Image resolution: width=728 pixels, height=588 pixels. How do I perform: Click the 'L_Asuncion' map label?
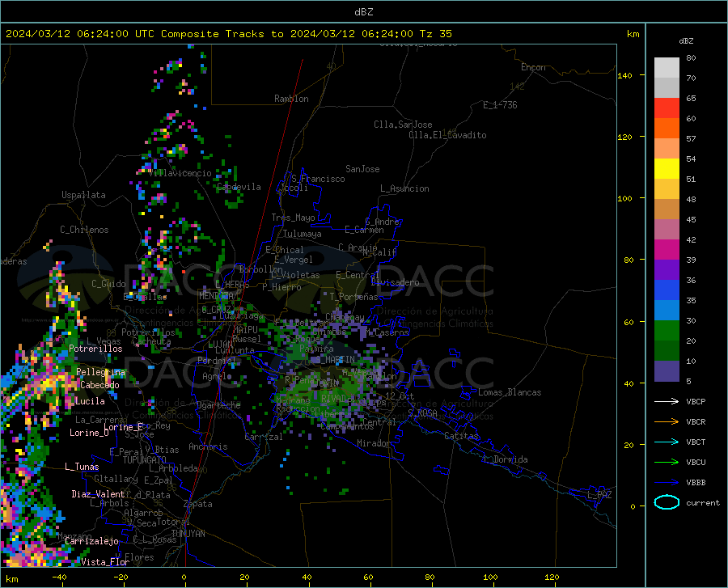pos(404,188)
